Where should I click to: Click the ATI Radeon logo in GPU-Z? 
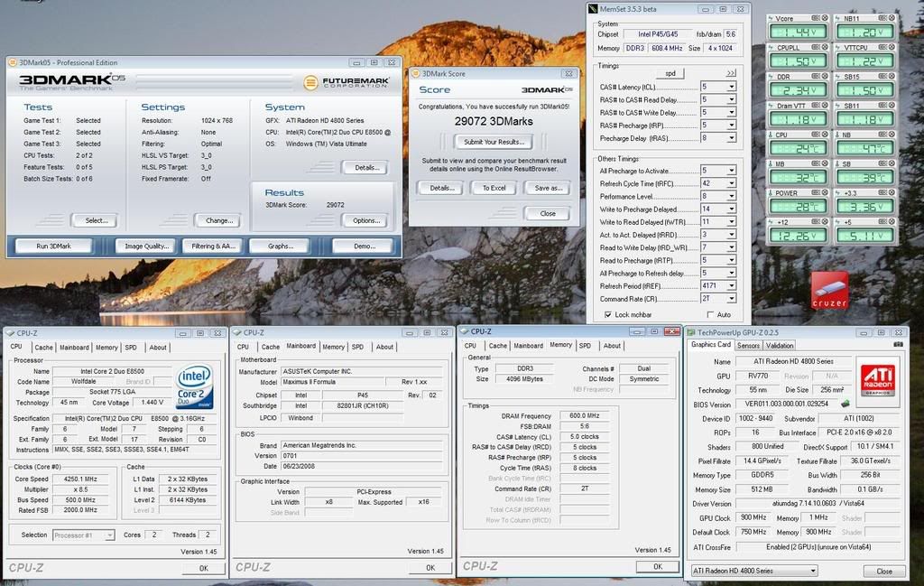click(877, 380)
